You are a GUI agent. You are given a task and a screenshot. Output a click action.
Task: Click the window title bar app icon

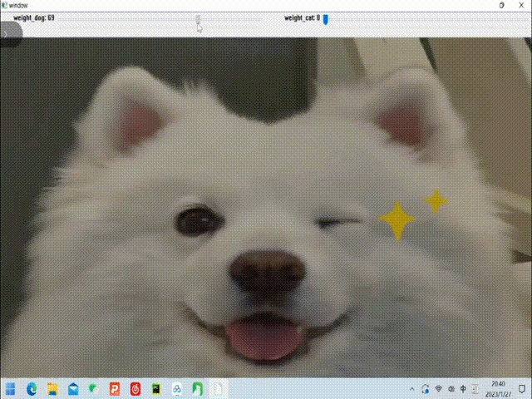point(4,5)
